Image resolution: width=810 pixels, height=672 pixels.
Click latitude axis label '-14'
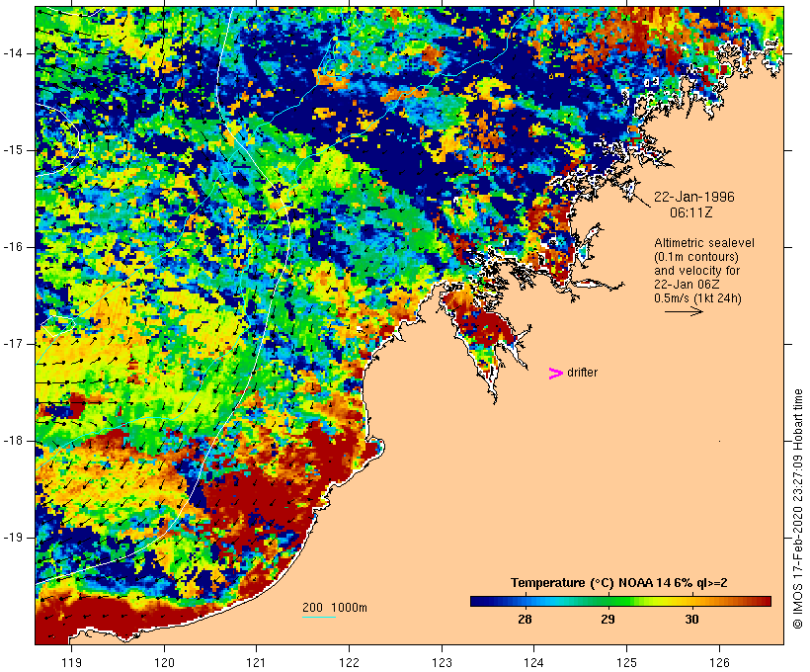[13, 53]
